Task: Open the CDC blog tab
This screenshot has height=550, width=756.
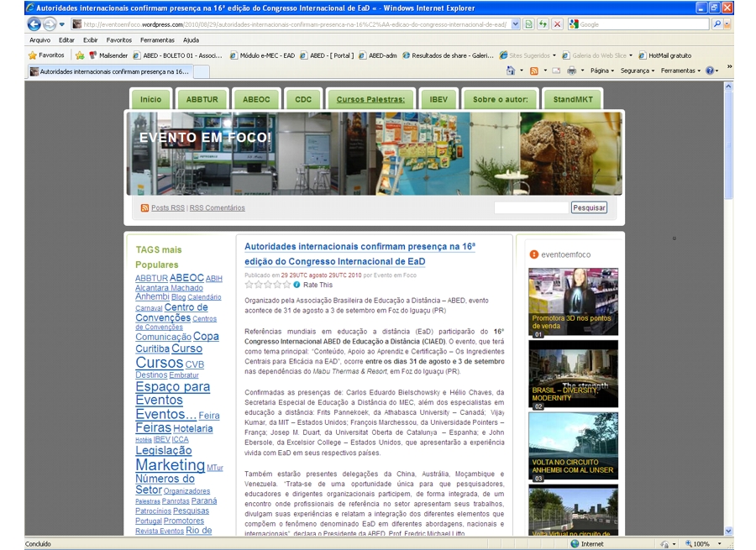Action: (x=303, y=99)
